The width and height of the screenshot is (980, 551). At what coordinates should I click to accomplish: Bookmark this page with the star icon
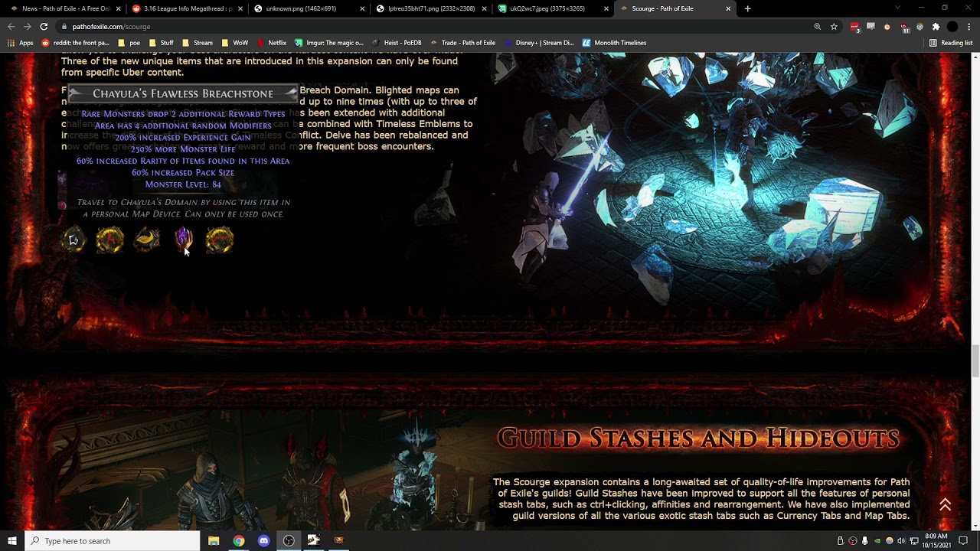(x=834, y=26)
